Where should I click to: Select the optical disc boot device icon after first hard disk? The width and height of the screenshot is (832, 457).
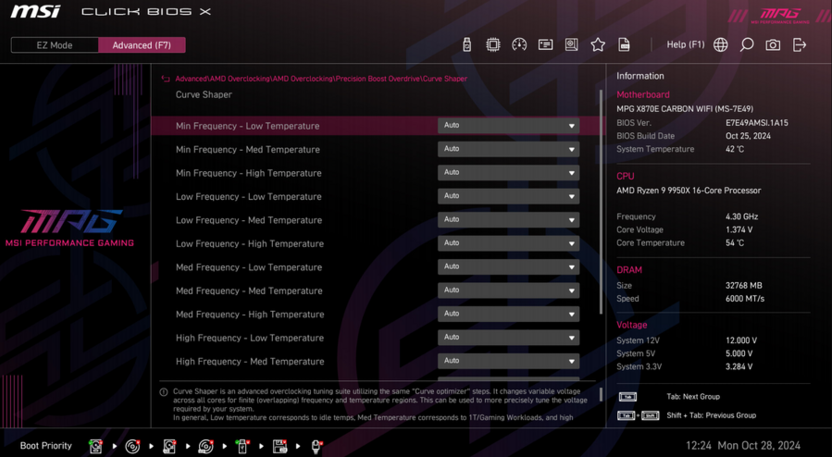[x=133, y=446]
